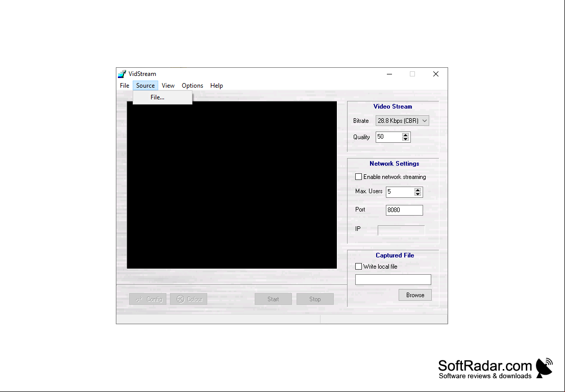Decrease Max. Users with down arrow
The height and width of the screenshot is (392, 565).
417,194
